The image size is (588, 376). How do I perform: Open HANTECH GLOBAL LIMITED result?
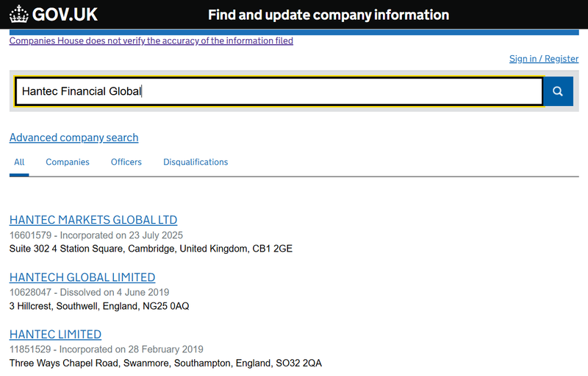pyautogui.click(x=82, y=277)
